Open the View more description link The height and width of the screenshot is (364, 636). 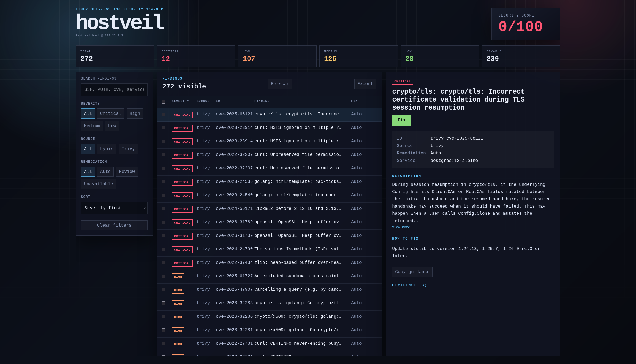click(x=401, y=227)
